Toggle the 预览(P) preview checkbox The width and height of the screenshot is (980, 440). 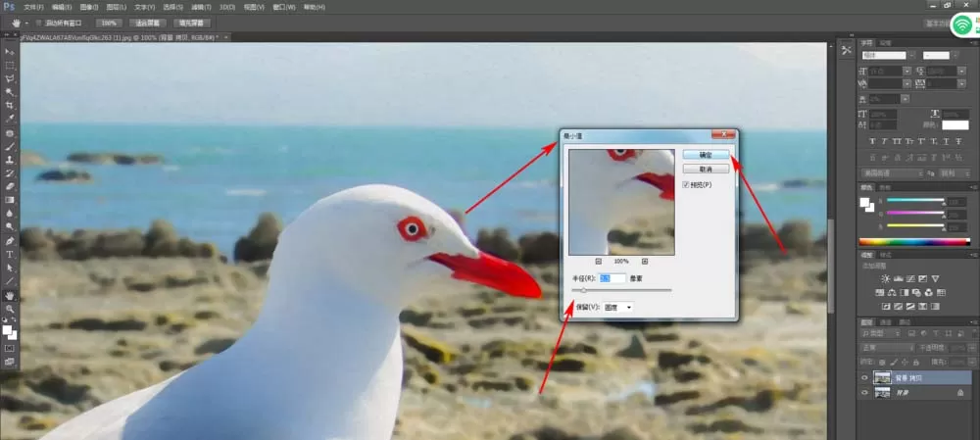coord(686,185)
